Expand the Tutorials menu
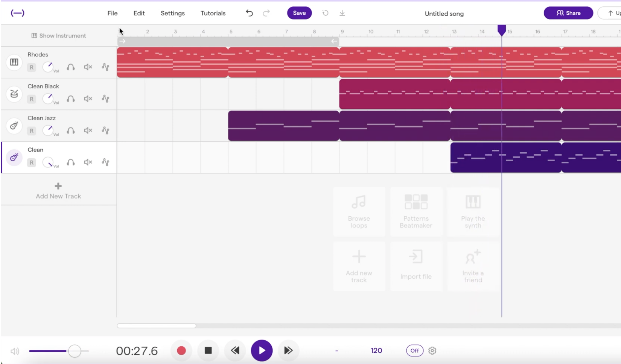 point(213,13)
